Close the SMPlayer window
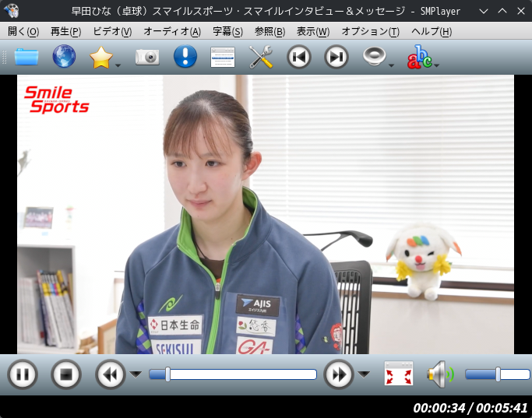Image resolution: width=532 pixels, height=418 pixels. (521, 11)
